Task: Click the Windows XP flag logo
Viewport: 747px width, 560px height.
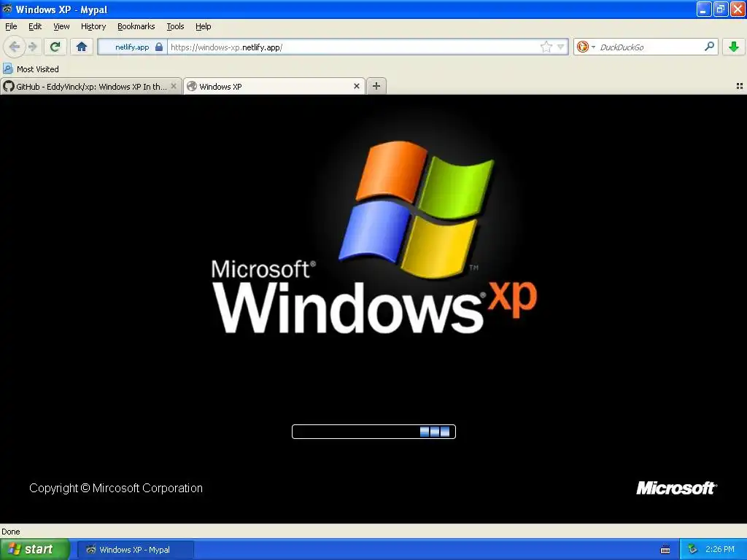Action: tap(417, 209)
